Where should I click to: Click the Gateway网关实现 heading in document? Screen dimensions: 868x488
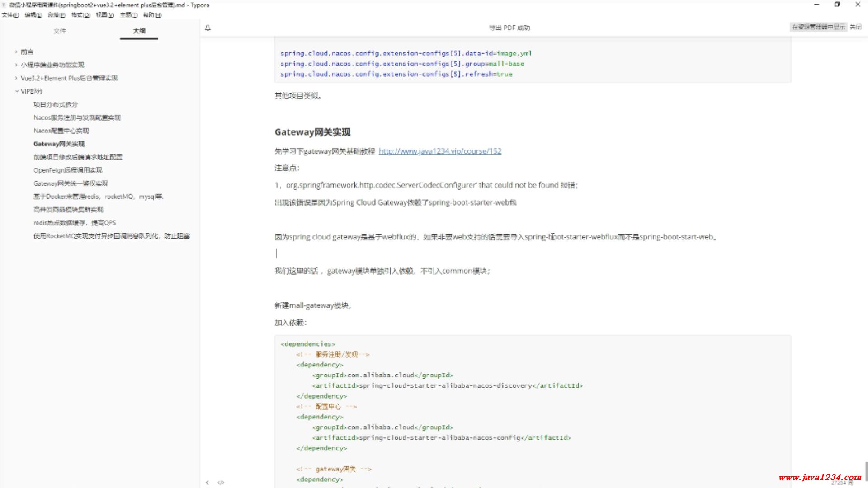(312, 132)
